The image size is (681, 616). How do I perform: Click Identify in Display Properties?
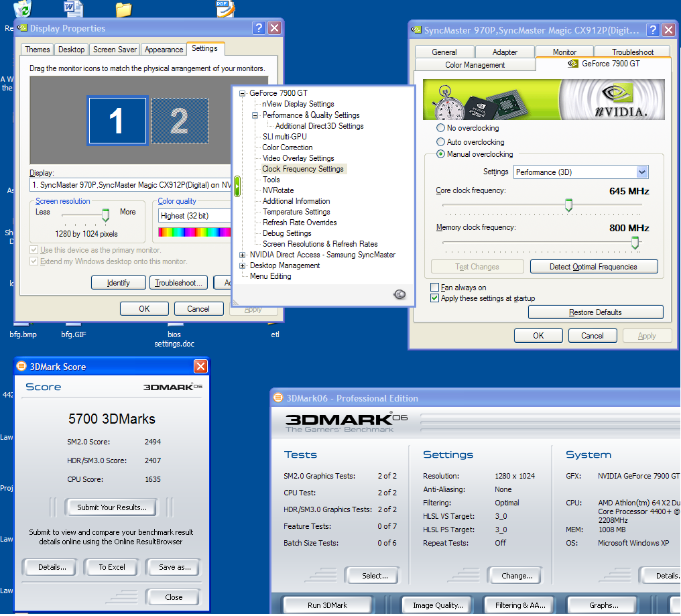(119, 283)
